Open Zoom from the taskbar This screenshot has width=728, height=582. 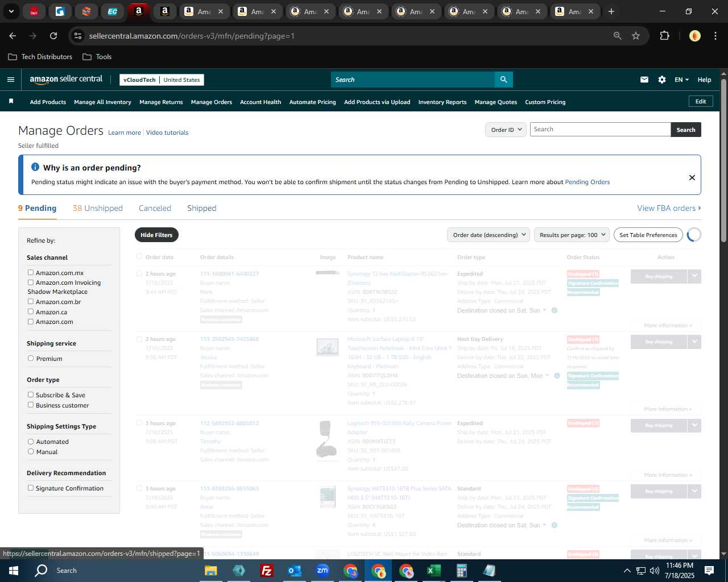point(322,571)
